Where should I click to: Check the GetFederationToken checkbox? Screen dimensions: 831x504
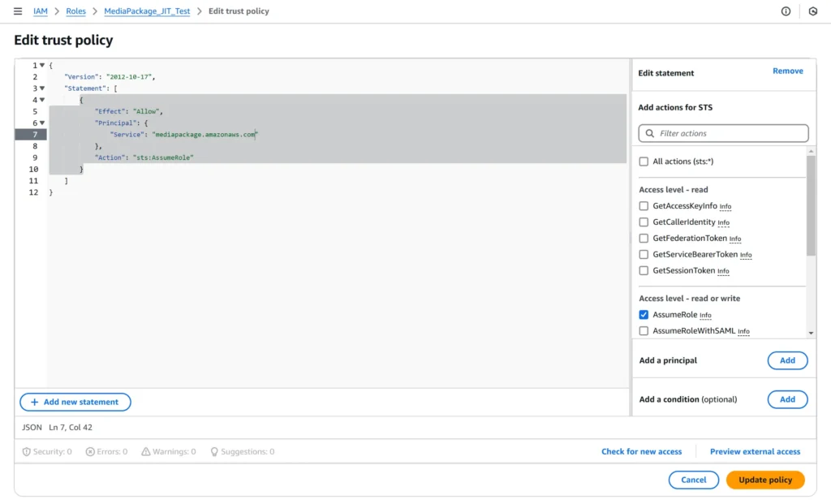click(x=644, y=239)
